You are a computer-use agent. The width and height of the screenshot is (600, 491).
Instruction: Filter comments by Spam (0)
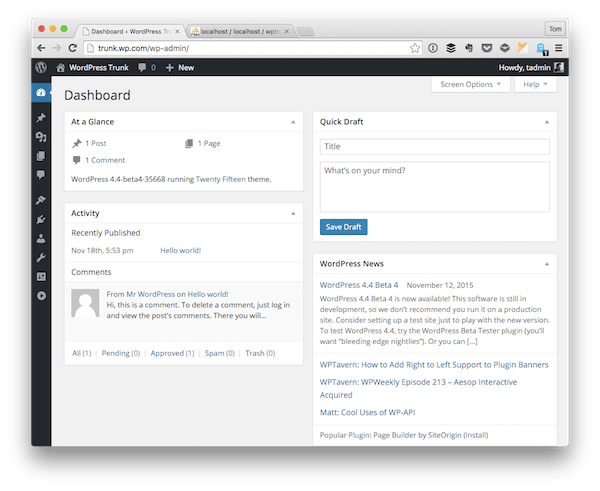[x=220, y=353]
